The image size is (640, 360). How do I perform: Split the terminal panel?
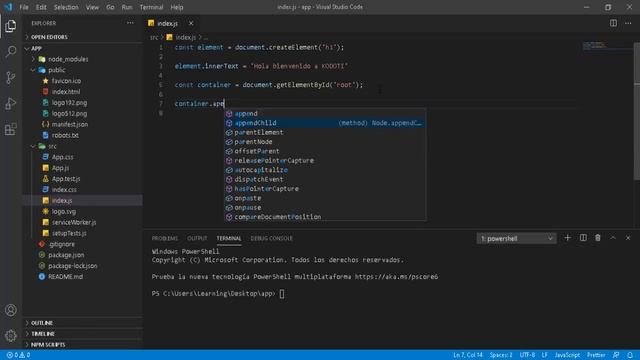click(583, 238)
